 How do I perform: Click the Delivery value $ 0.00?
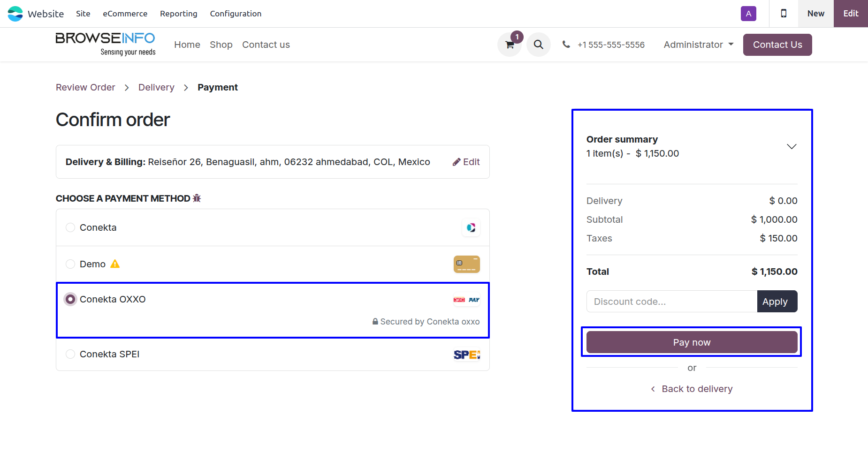point(784,201)
